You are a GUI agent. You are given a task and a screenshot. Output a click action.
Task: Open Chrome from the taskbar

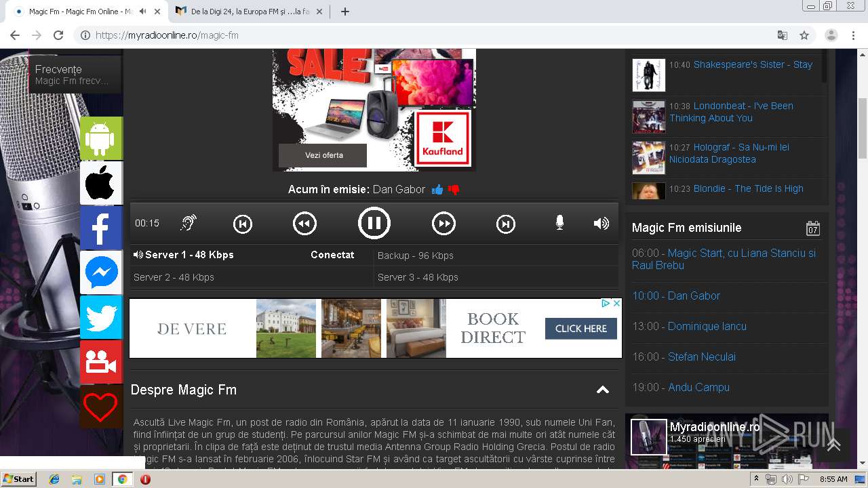122,479
